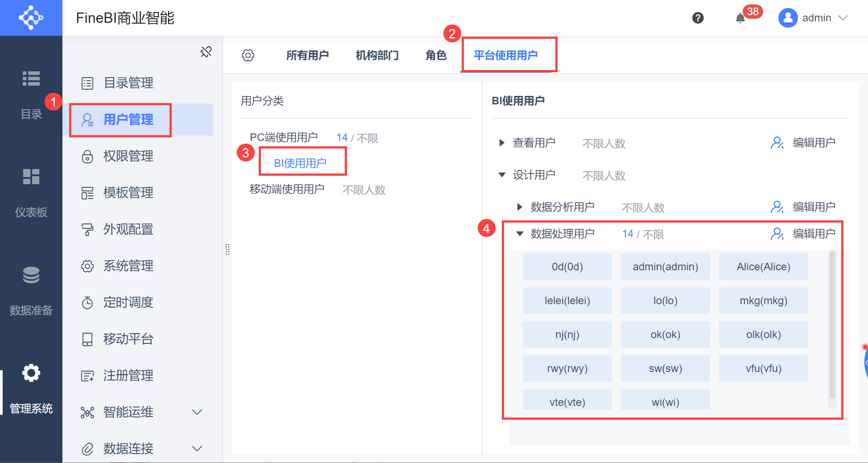Viewport: 868px width, 463px height.
Task: Select user chip lelei(lelei)
Action: click(567, 301)
